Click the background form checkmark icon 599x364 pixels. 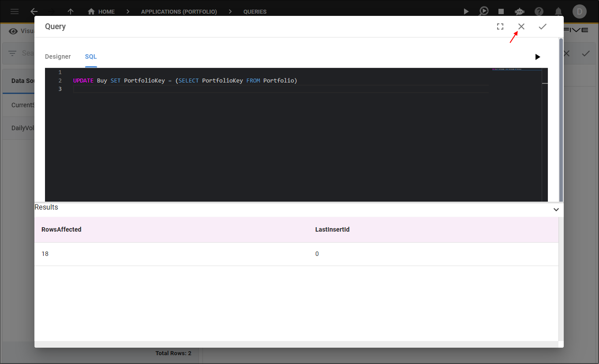coord(586,54)
